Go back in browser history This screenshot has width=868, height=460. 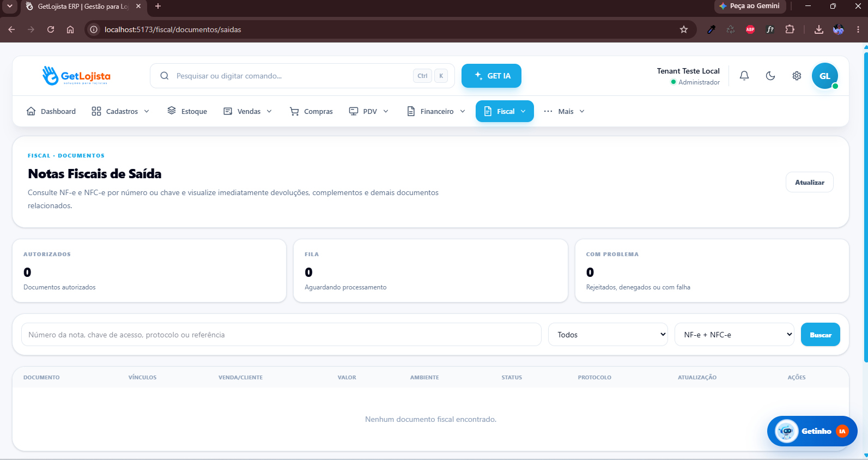click(x=11, y=29)
